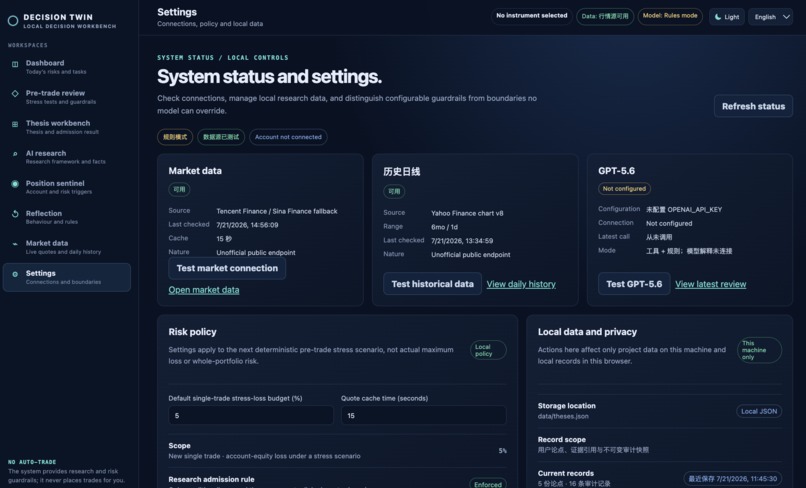This screenshot has width=806, height=488.
Task: Click the AI research magnifier icon
Action: (x=15, y=154)
